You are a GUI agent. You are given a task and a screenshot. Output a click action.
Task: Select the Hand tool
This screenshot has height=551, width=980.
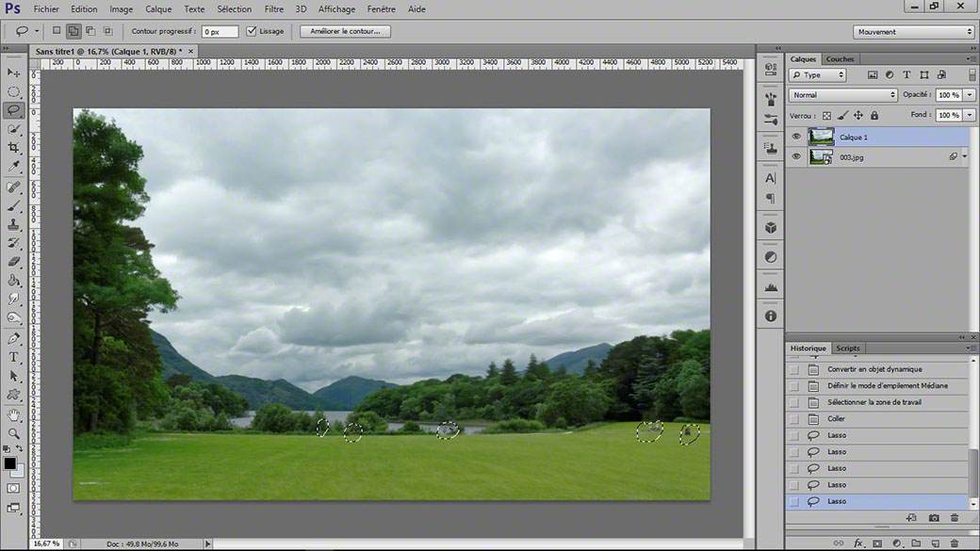pos(13,414)
